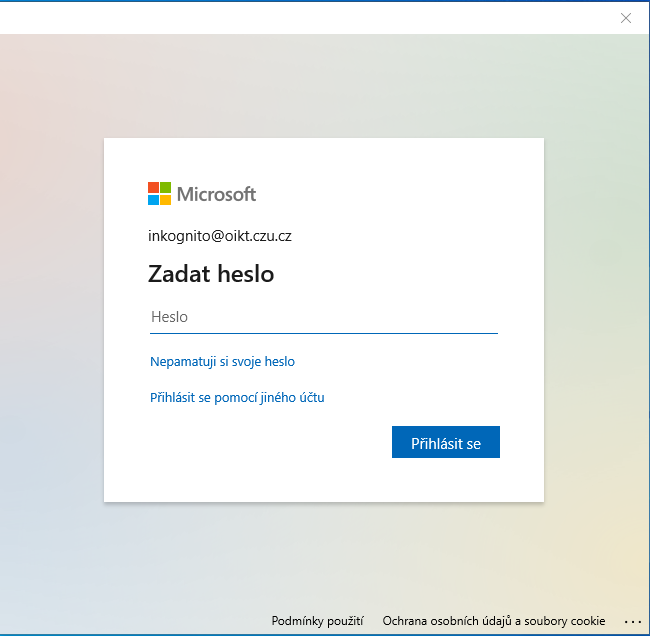Open Ochrana osobních údajů a soubory cookie
This screenshot has width=650, height=636.
[493, 621]
